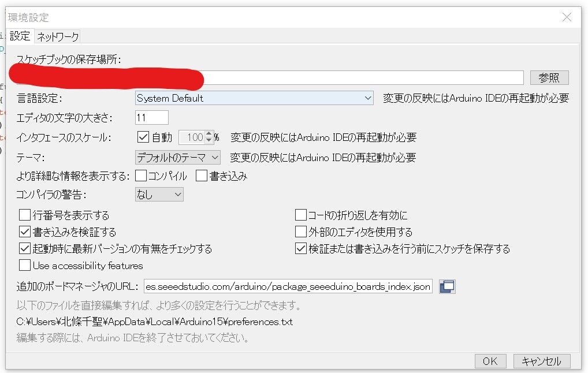Click the キャンセル button
This screenshot has width=588, height=373.
pyautogui.click(x=542, y=361)
